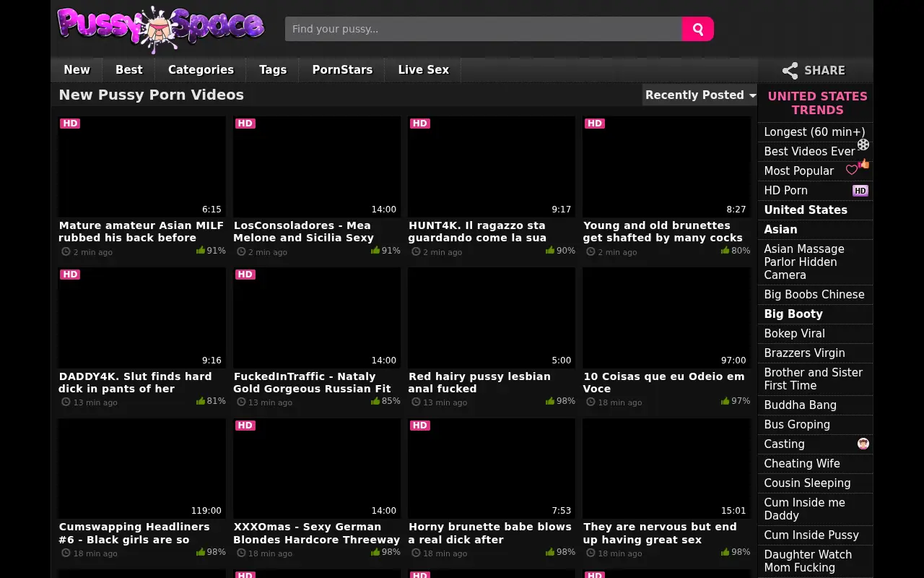Click the '10 Coisas que eu Odeio em Voce' title
Screen dimensions: 924x578
click(664, 382)
